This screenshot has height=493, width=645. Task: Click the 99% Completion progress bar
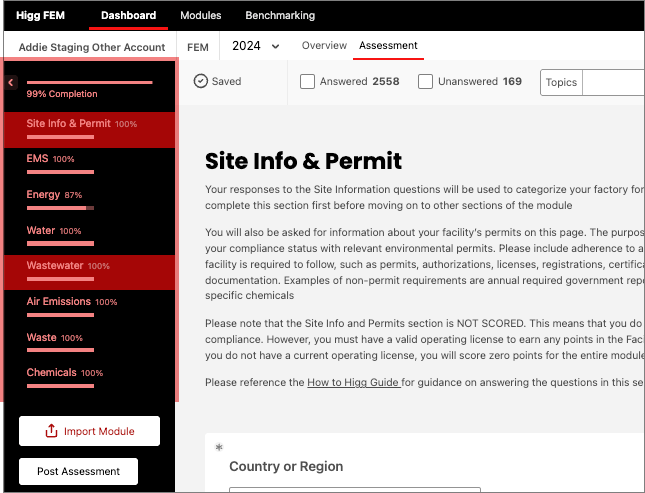click(89, 82)
